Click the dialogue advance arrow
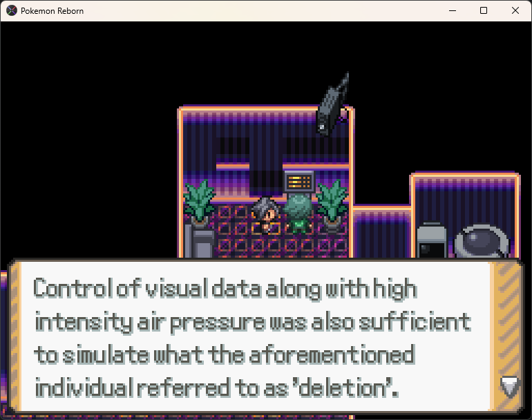Viewport: 532px width, 420px height. 510,387
